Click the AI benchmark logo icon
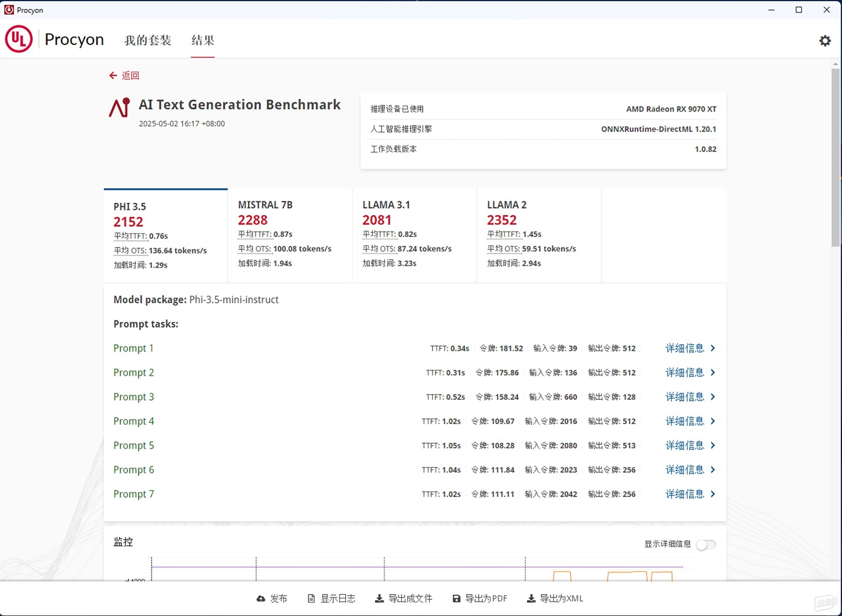 [x=120, y=108]
